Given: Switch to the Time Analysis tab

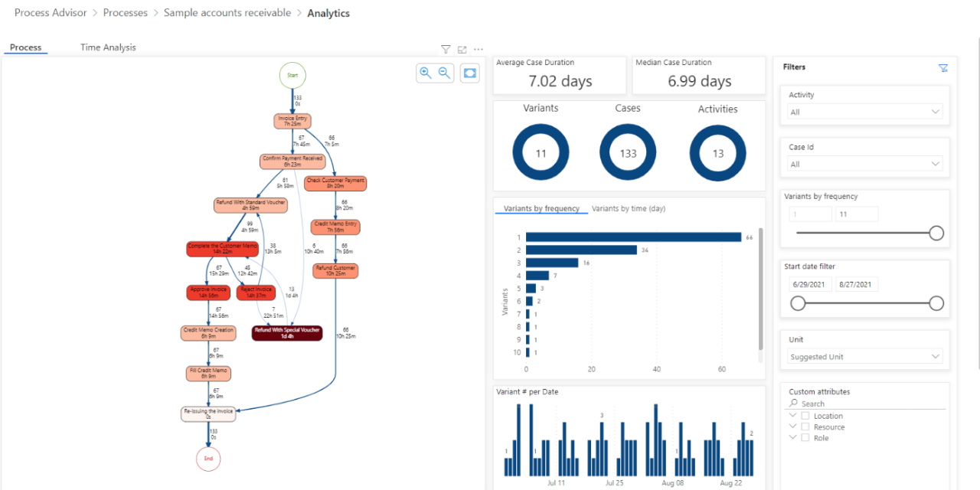Looking at the screenshot, I should 108,47.
